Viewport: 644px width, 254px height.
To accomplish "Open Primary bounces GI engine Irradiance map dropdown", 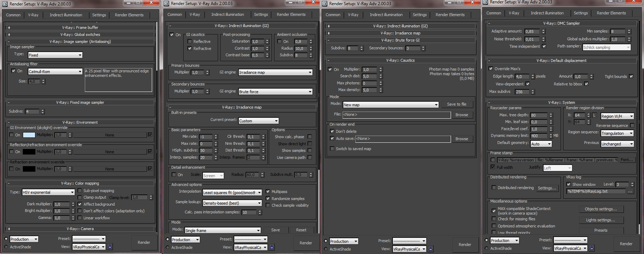I will (275, 72).
